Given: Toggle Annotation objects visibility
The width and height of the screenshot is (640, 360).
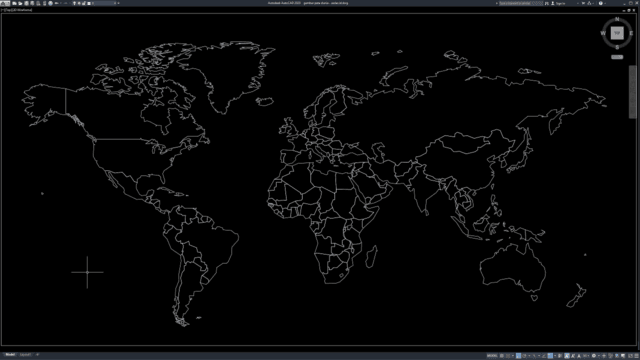Looking at the screenshot, I should 567,356.
